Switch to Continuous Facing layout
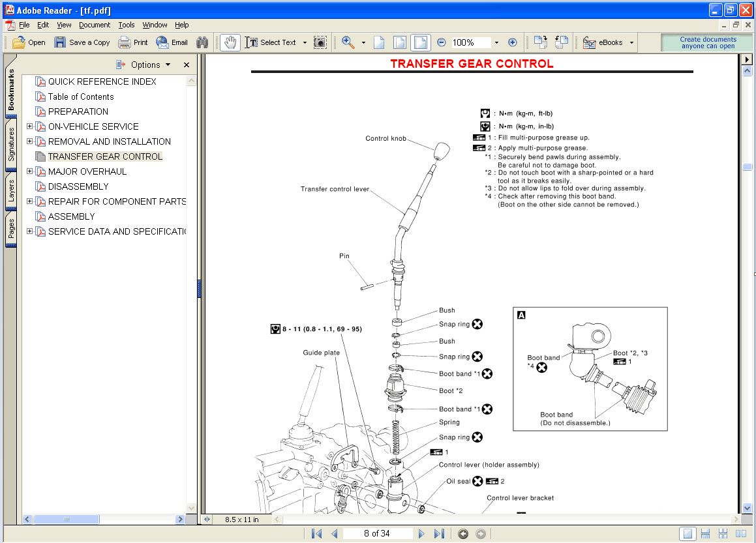Viewport: 756px width, 543px height. pyautogui.click(x=723, y=533)
